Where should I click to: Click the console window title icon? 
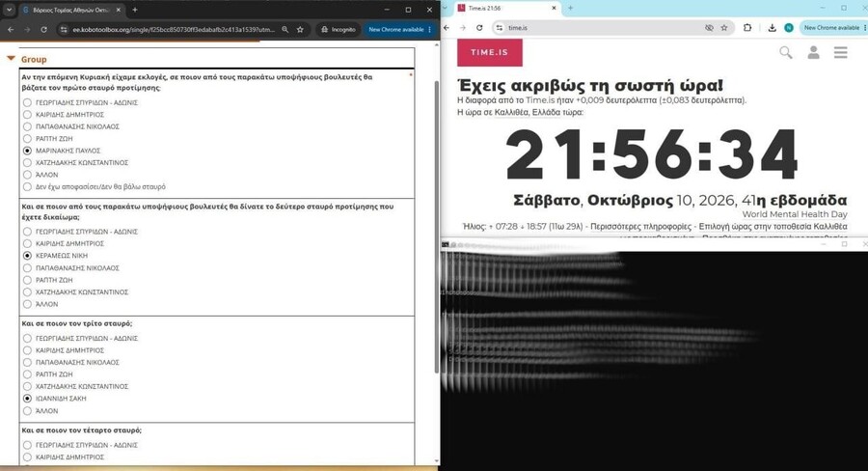[x=446, y=244]
